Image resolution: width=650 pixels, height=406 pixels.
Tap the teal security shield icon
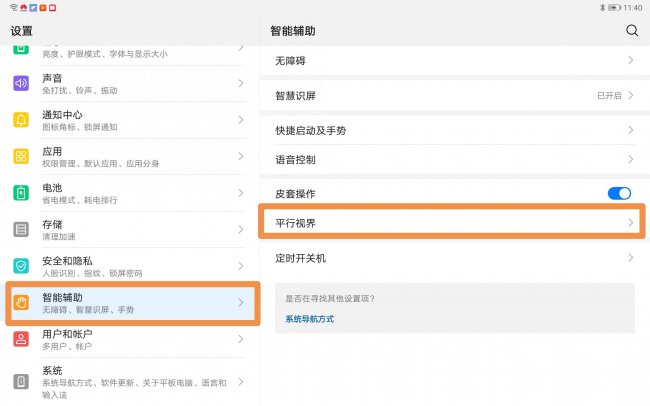click(x=21, y=266)
